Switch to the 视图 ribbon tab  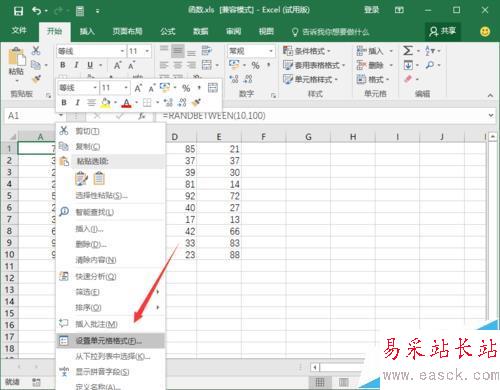point(266,31)
